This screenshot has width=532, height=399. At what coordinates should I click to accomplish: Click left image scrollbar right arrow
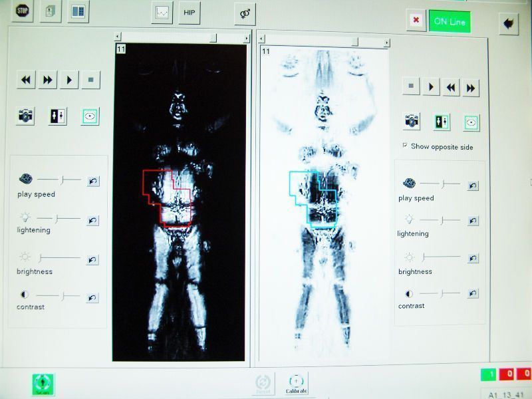pos(247,39)
